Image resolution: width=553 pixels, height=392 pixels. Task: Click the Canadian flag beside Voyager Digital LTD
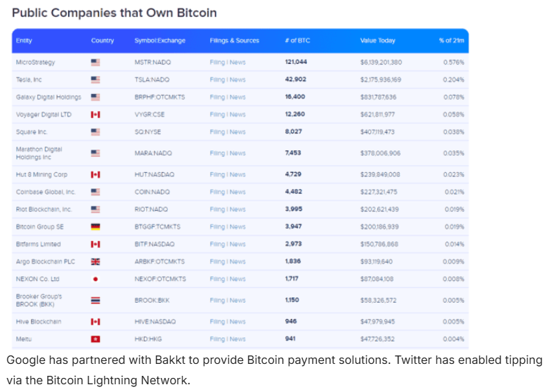[96, 115]
